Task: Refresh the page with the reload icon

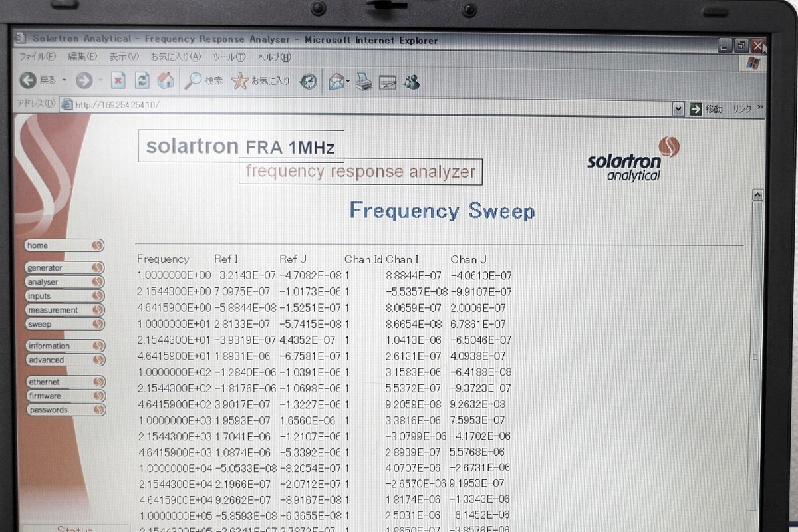Action: pos(142,81)
